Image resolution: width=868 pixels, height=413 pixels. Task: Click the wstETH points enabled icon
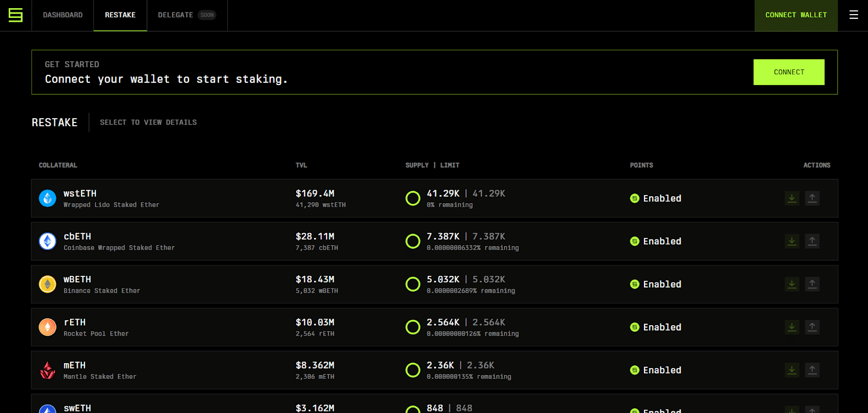tap(635, 198)
